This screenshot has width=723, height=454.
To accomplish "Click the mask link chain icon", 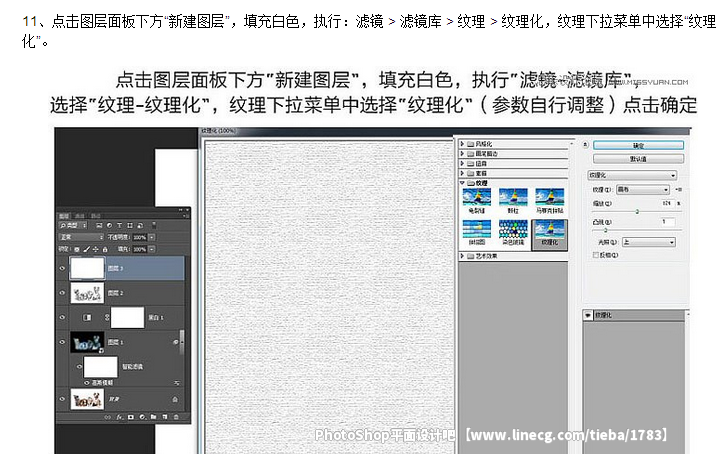I will [x=107, y=318].
